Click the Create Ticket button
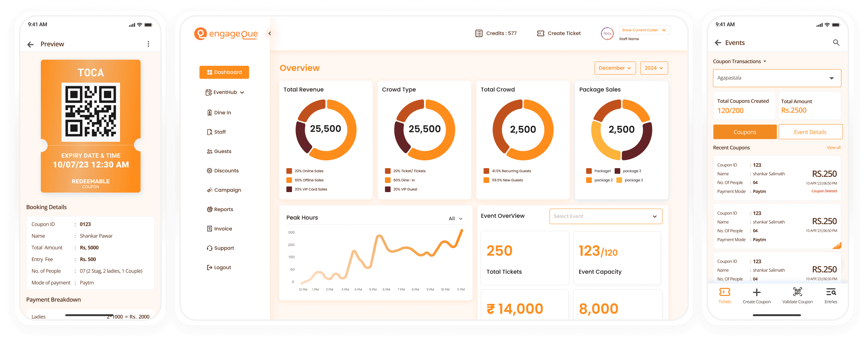Screen dimensions: 868x343 pos(559,33)
